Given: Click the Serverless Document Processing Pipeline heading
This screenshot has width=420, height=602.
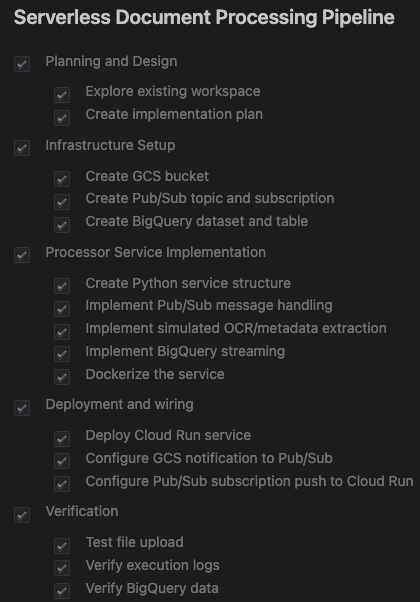Looking at the screenshot, I should (x=204, y=18).
